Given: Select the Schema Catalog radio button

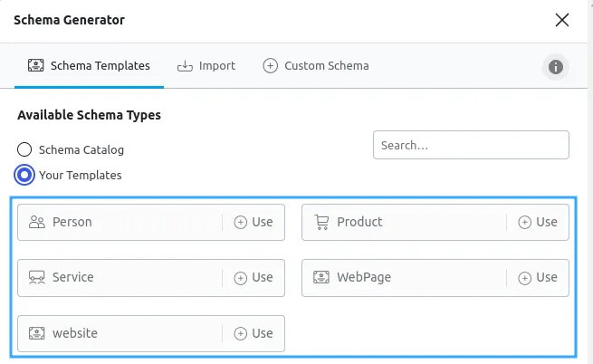Looking at the screenshot, I should [x=24, y=149].
